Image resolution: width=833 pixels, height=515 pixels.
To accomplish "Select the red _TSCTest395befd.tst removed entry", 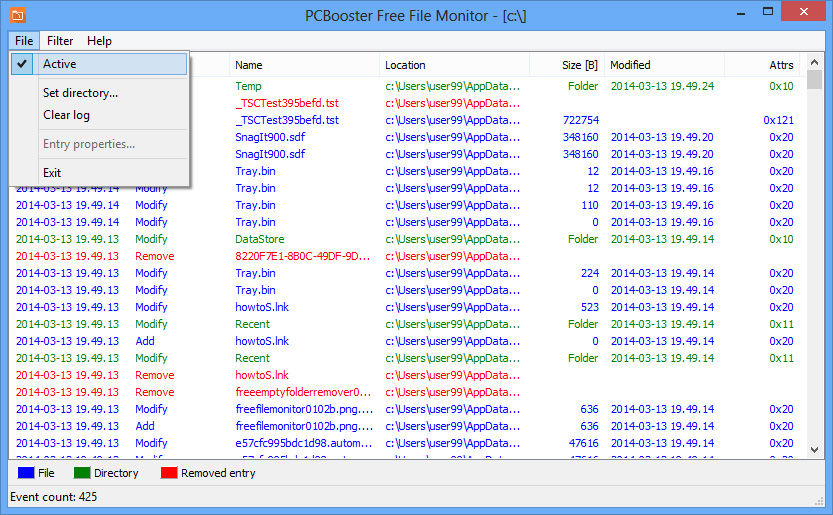I will click(287, 103).
